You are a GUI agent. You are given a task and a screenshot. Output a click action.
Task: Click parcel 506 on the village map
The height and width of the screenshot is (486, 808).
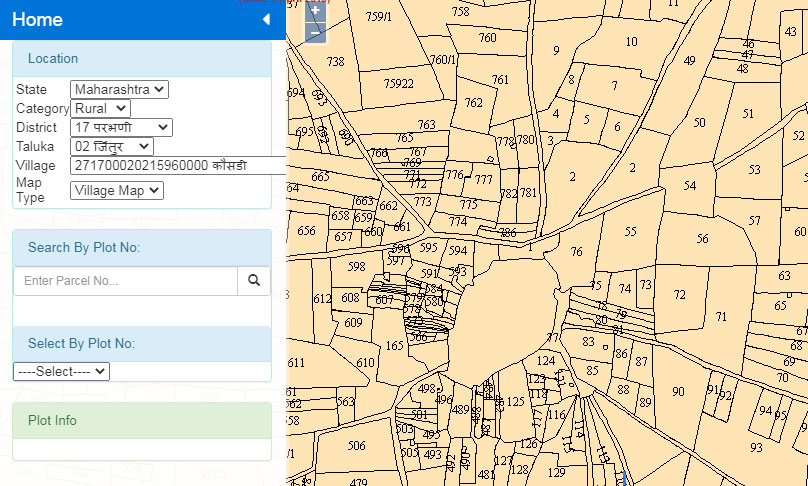pyautogui.click(x=356, y=446)
